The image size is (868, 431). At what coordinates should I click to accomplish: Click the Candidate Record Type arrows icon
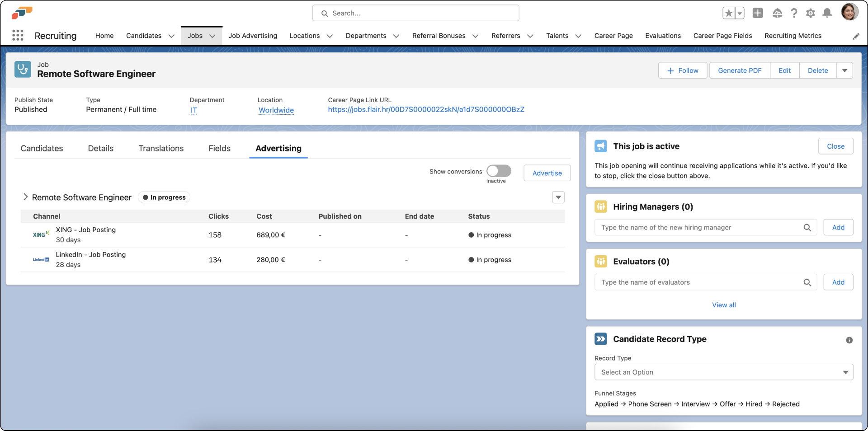click(x=601, y=339)
